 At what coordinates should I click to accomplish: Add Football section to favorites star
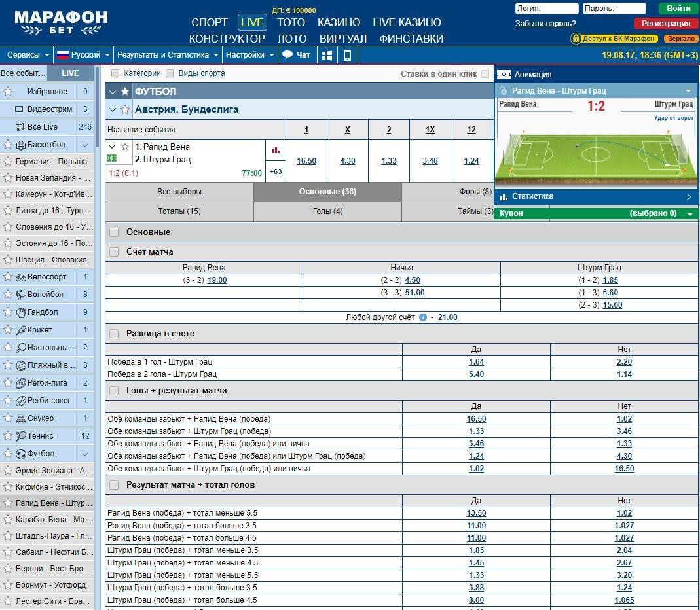pos(125,92)
